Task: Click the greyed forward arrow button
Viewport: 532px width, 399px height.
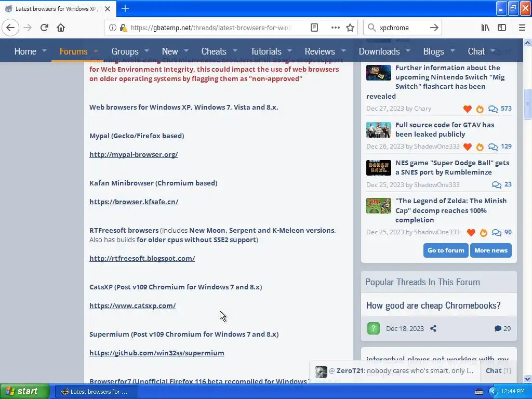Action: click(28, 28)
